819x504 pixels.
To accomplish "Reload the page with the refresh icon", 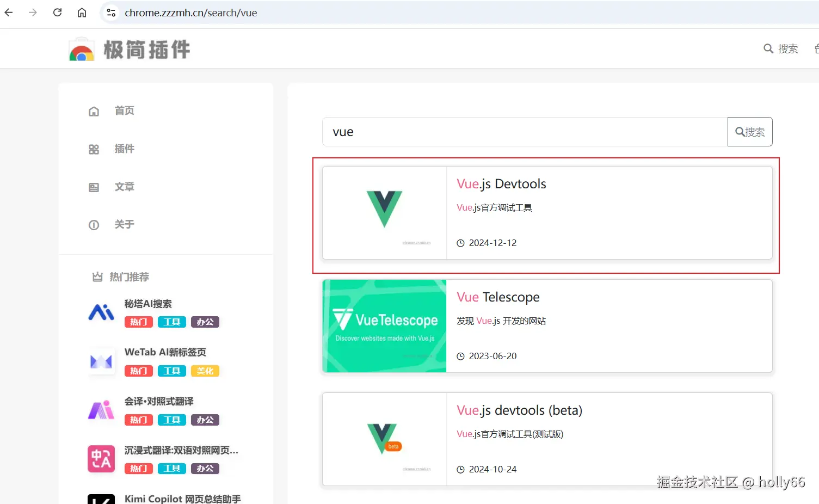I will [x=57, y=13].
